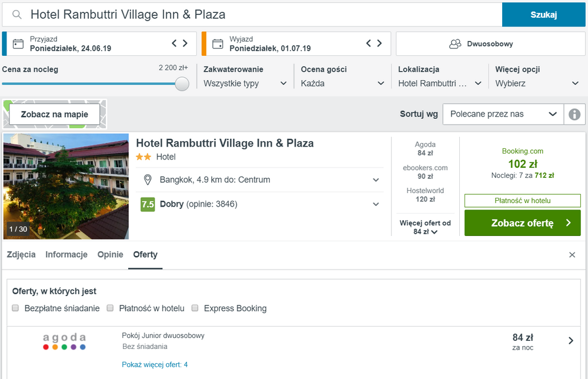Click the green Zobacz ofertę button
Image resolution: width=588 pixels, height=379 pixels.
click(522, 223)
